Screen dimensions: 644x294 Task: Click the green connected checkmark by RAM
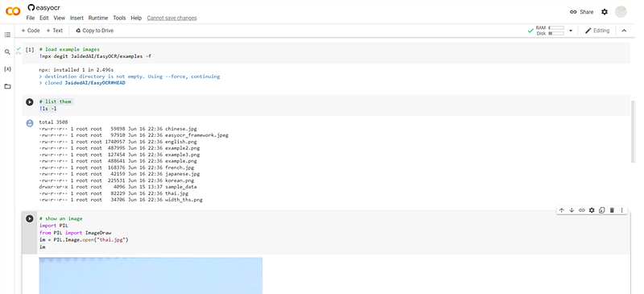click(x=530, y=31)
